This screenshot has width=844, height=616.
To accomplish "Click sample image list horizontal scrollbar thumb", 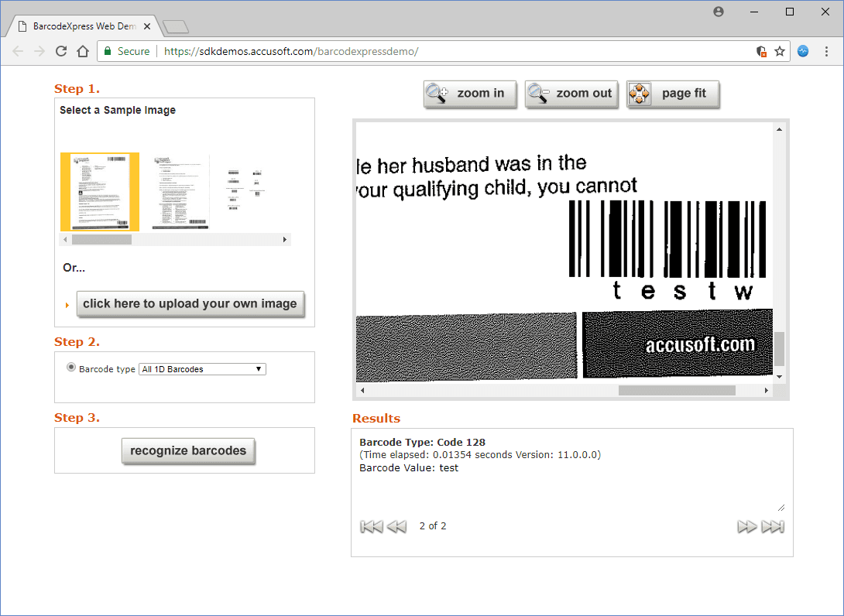I will point(101,239).
